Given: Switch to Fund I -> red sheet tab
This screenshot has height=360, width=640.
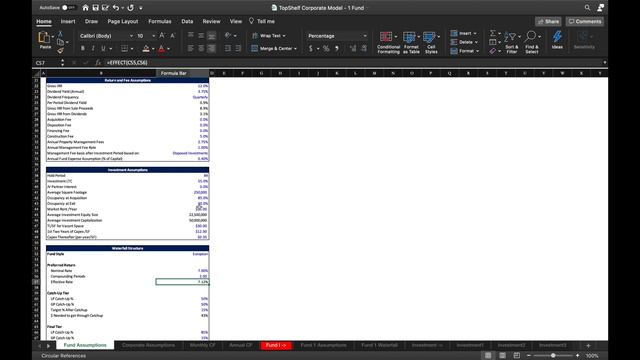Looking at the screenshot, I should pos(276,345).
